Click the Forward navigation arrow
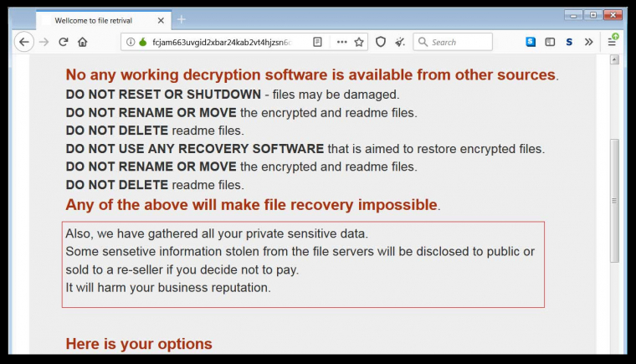This screenshot has width=636, height=364. tap(44, 42)
